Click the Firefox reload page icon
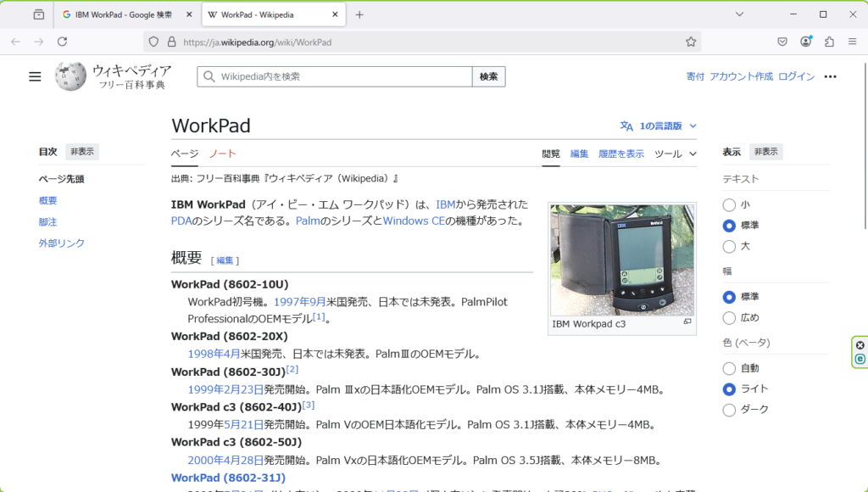The height and width of the screenshot is (492, 868). click(x=62, y=42)
